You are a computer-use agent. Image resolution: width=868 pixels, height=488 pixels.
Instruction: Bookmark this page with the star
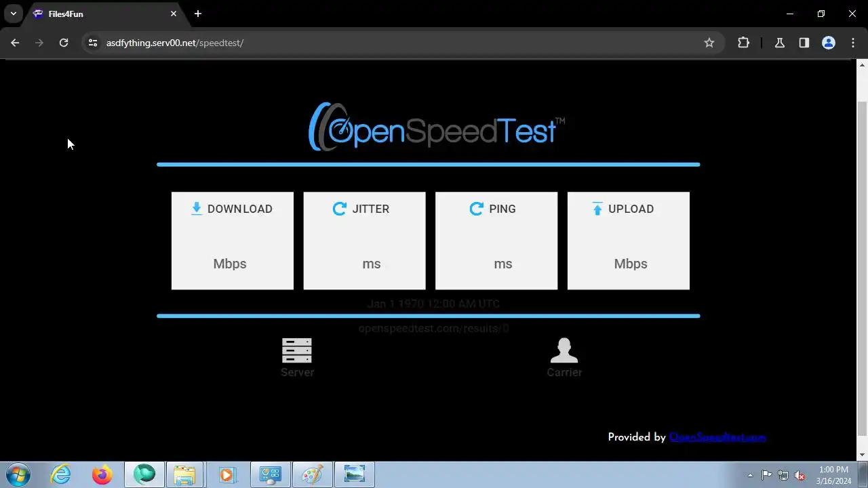click(709, 43)
